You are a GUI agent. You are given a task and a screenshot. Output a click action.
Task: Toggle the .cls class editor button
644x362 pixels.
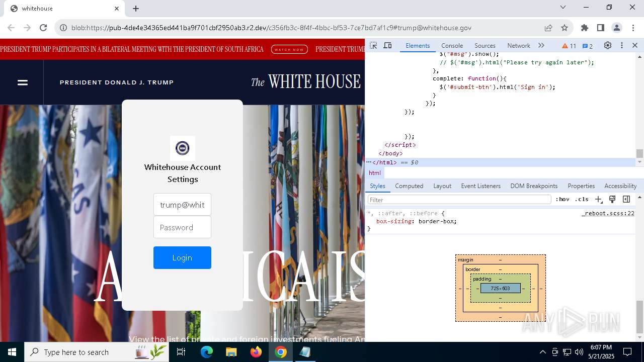coord(582,199)
